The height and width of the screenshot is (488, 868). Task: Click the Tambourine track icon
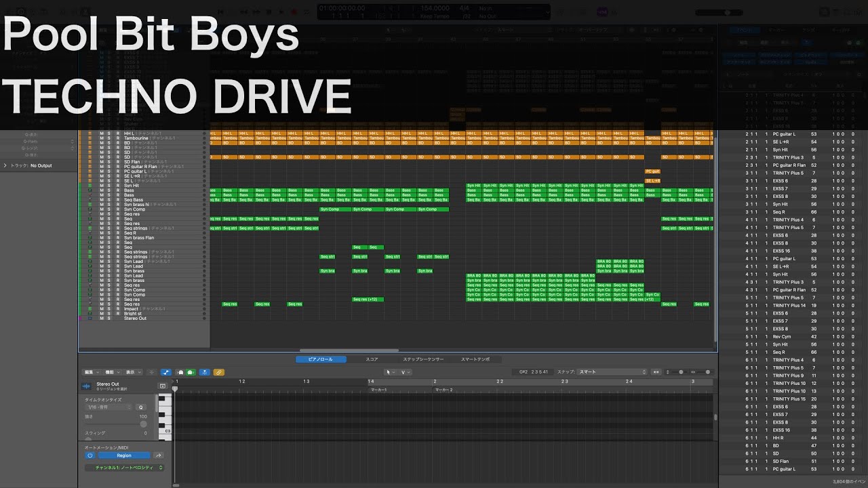[x=90, y=138]
